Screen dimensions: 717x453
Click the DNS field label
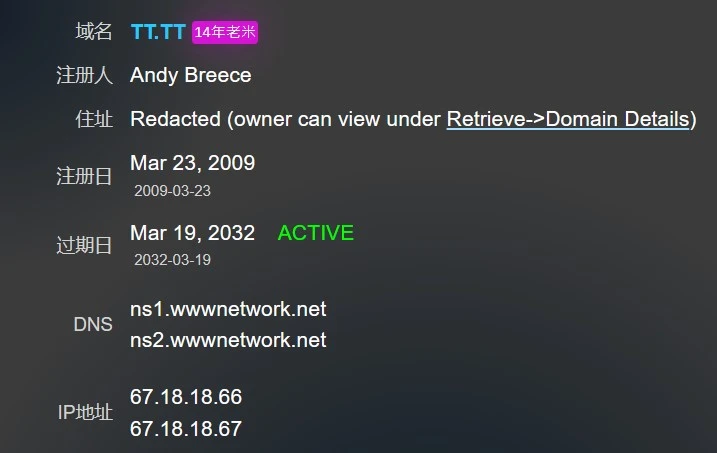(x=93, y=324)
